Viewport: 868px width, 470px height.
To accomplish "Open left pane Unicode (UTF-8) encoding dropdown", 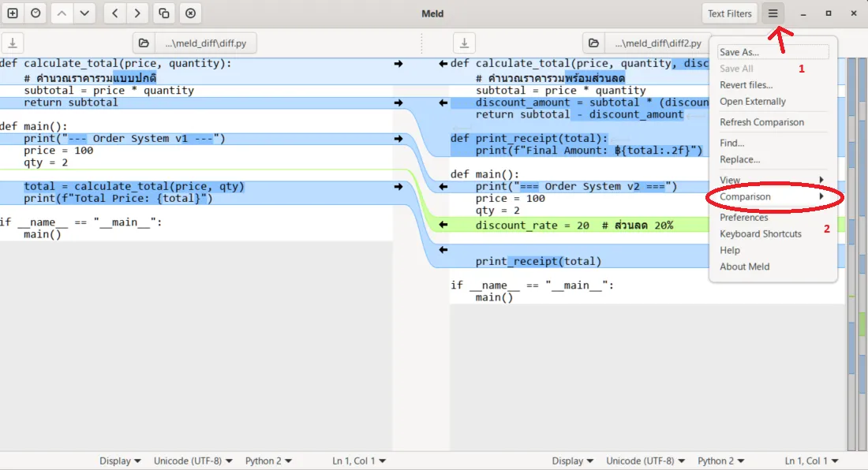I will pyautogui.click(x=193, y=461).
